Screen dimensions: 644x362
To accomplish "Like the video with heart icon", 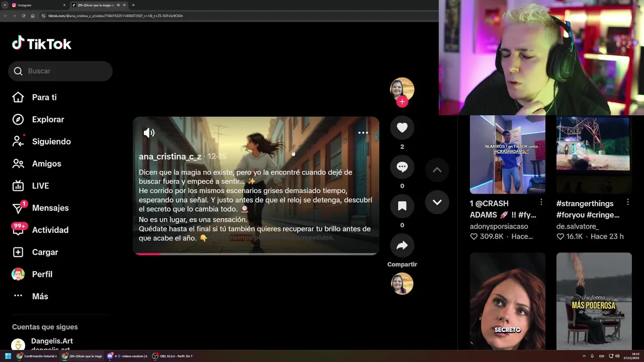I will coord(402,128).
